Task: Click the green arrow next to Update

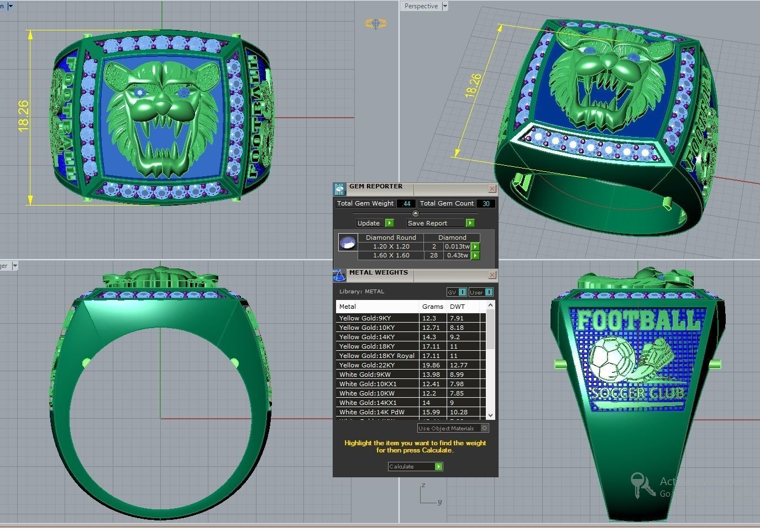Action: click(390, 223)
